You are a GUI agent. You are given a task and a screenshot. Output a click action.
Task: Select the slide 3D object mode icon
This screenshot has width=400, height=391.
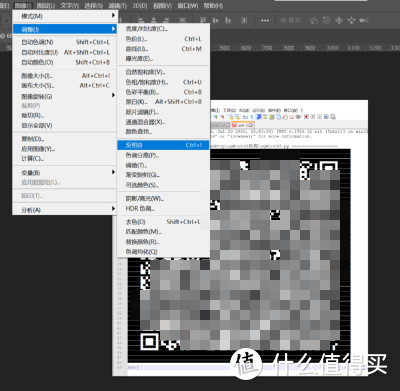[x=351, y=20]
